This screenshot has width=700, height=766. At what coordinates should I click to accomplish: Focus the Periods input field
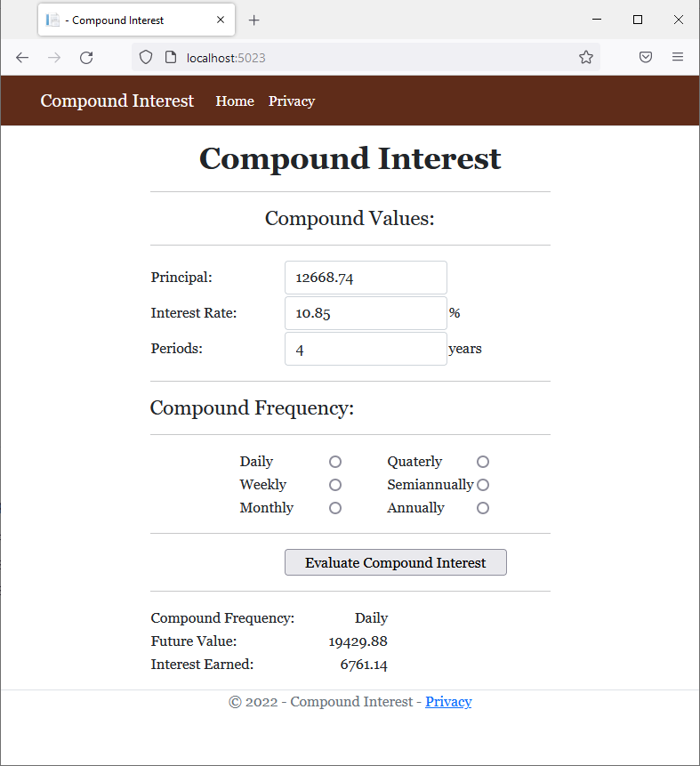pyautogui.click(x=366, y=349)
